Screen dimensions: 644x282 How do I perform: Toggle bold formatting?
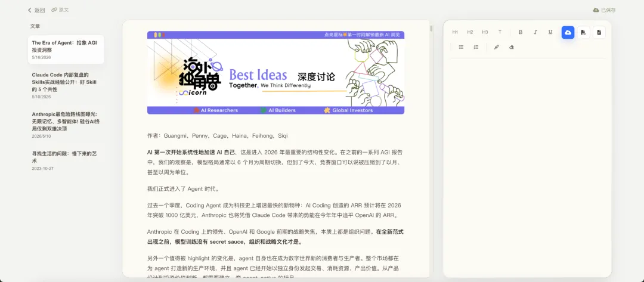pyautogui.click(x=521, y=32)
